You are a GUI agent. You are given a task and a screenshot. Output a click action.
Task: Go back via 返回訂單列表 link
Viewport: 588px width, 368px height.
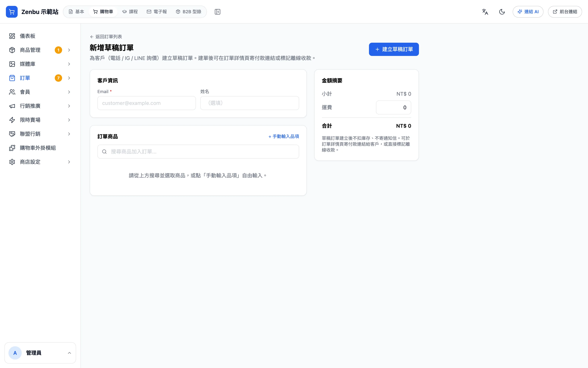coord(106,37)
